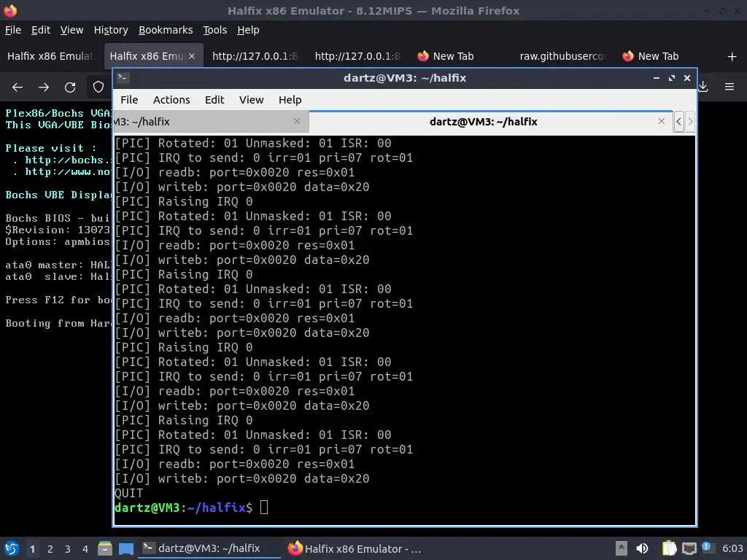
Task: Click removable media tray icon
Action: pyautogui.click(x=622, y=548)
